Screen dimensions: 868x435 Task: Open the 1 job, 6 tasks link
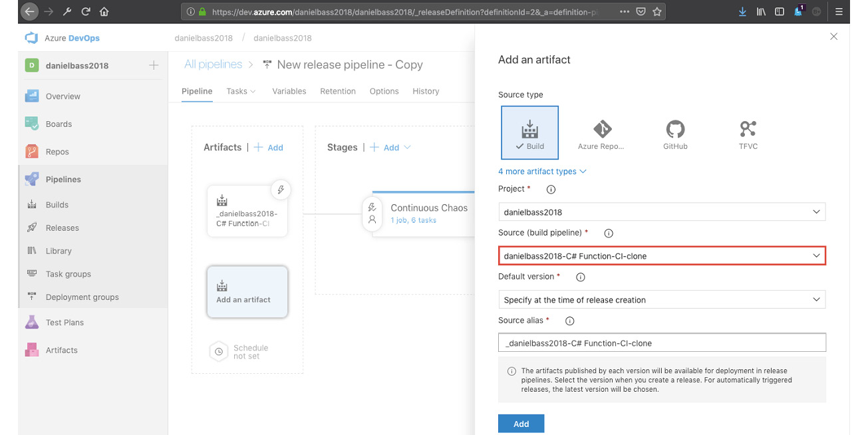[x=414, y=220]
